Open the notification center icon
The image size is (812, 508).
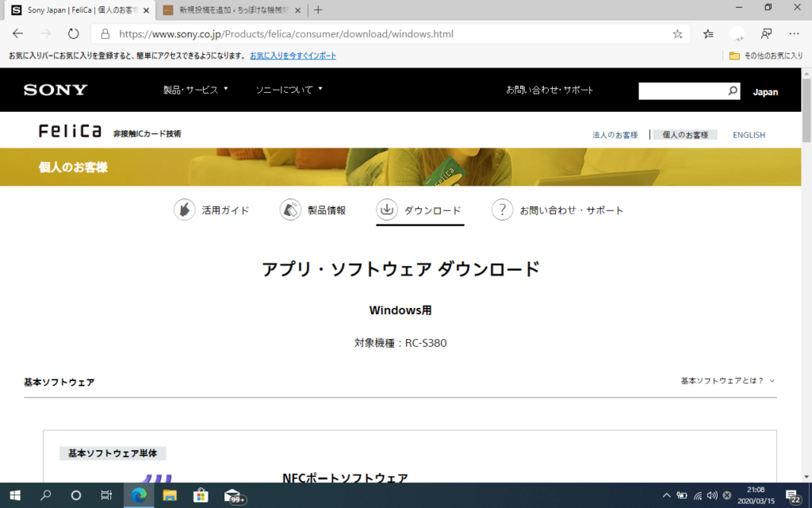pos(793,496)
